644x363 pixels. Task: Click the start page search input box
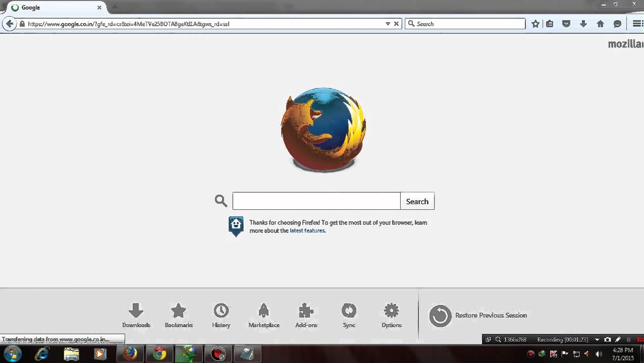click(316, 201)
